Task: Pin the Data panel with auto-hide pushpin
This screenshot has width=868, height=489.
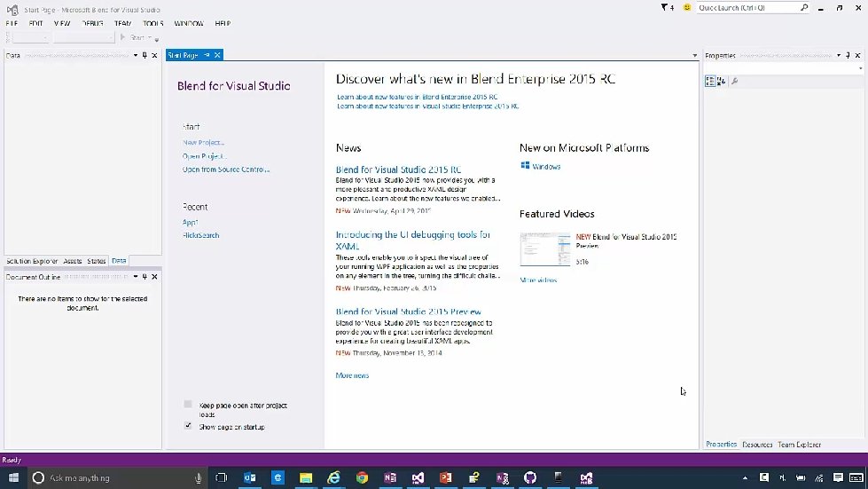Action: coord(145,55)
